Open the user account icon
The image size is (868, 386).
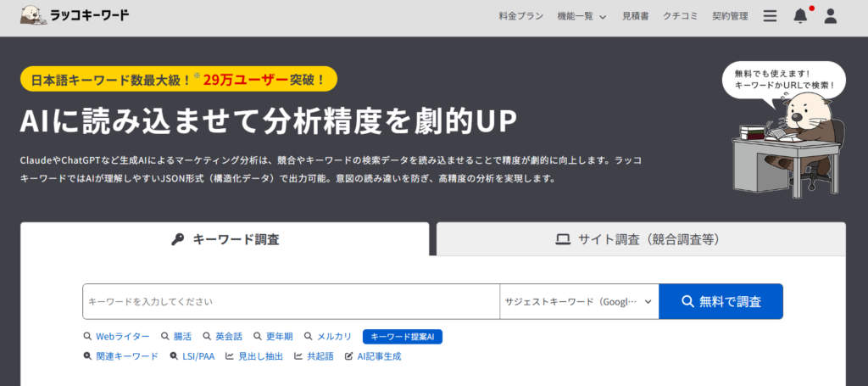(x=831, y=16)
